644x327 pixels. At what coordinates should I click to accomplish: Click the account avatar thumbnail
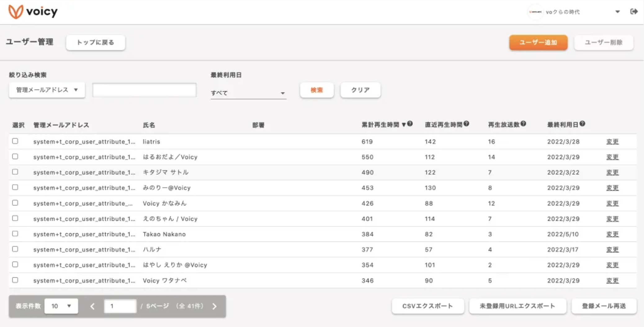pos(535,12)
